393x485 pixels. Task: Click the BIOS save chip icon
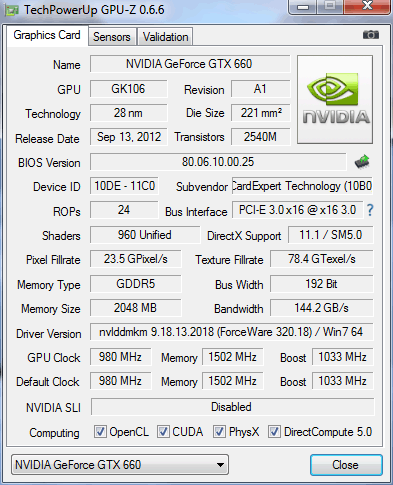[362, 162]
